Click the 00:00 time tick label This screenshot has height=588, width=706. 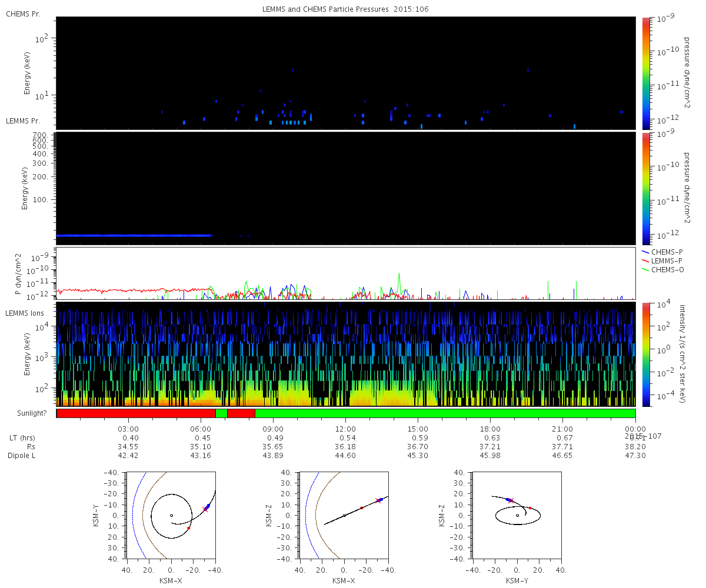pyautogui.click(x=635, y=429)
